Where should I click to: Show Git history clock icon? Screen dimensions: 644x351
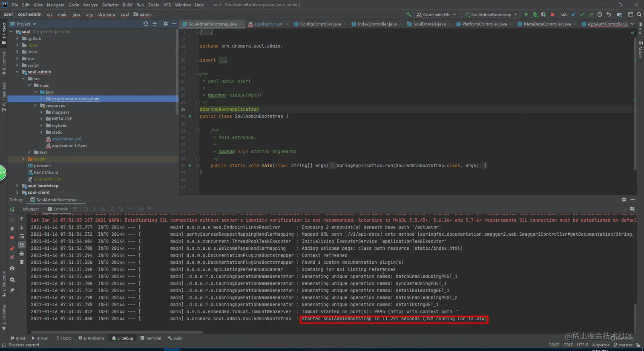[x=600, y=14]
